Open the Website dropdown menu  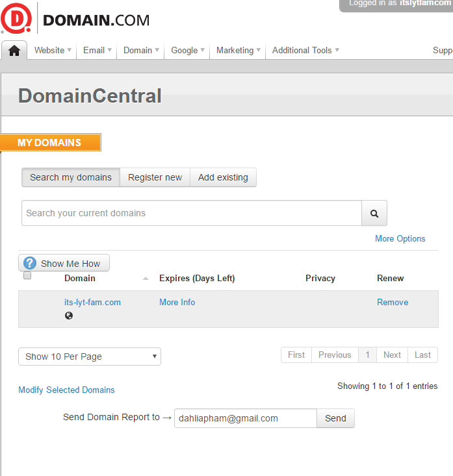click(53, 50)
